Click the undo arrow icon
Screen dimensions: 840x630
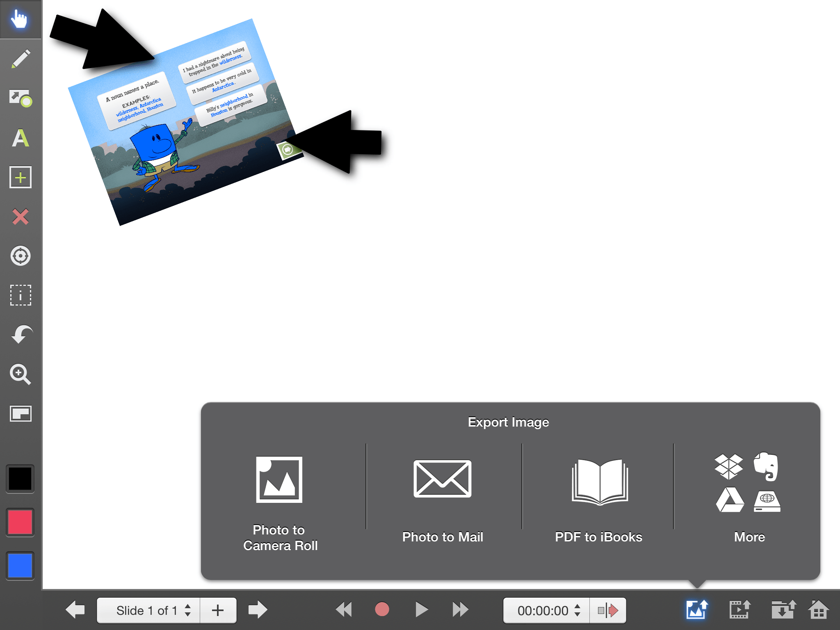pos(21,335)
